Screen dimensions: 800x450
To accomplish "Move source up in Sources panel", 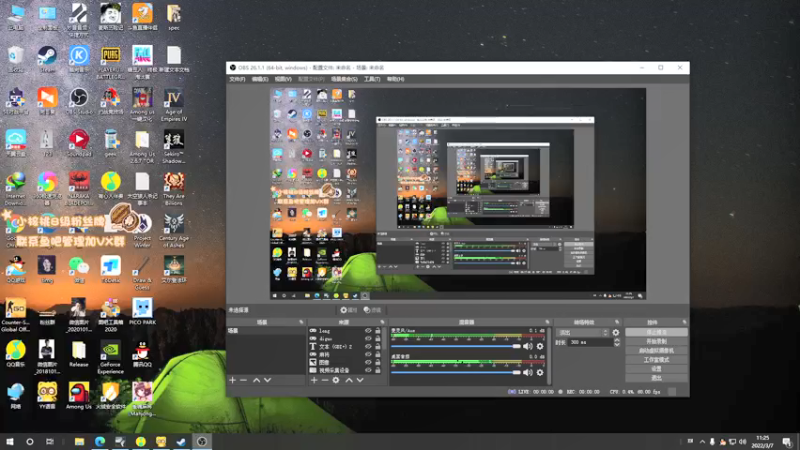I will [349, 380].
